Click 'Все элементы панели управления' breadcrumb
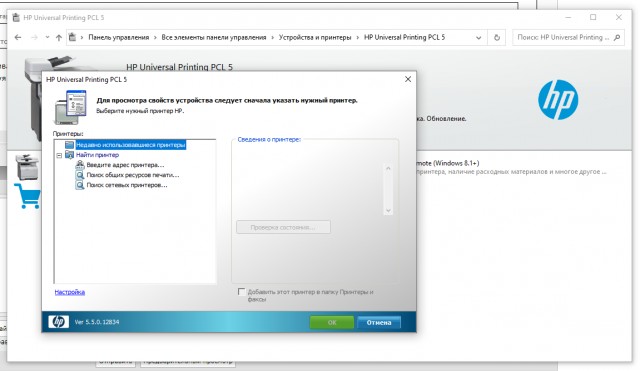 pyautogui.click(x=214, y=38)
